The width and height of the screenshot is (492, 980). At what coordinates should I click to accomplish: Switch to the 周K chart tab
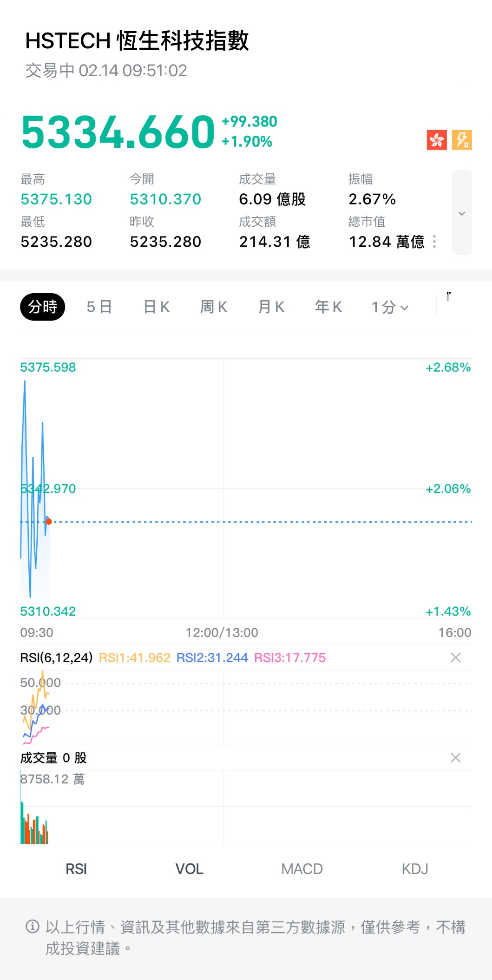point(214,307)
